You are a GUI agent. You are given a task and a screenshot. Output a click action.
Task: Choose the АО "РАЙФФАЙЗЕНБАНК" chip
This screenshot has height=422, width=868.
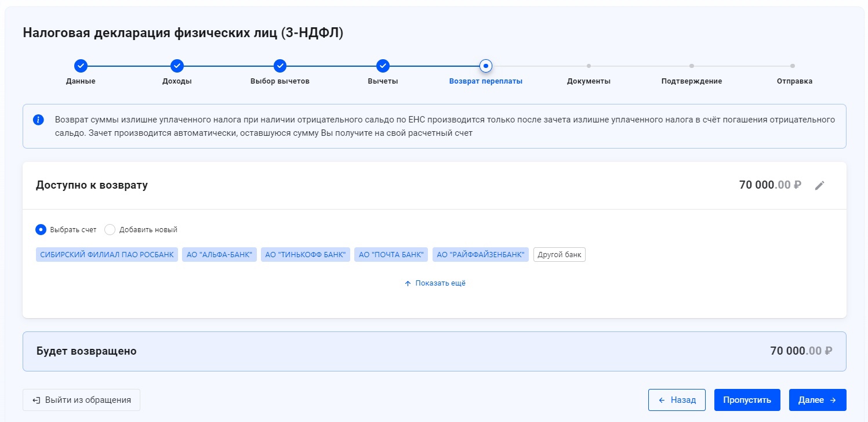[x=481, y=255]
